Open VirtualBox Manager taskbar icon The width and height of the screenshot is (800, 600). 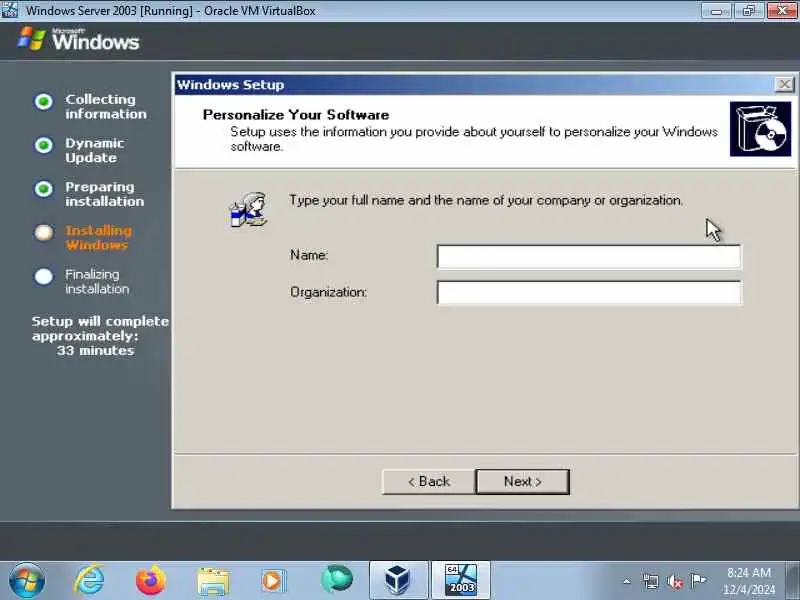(x=398, y=581)
